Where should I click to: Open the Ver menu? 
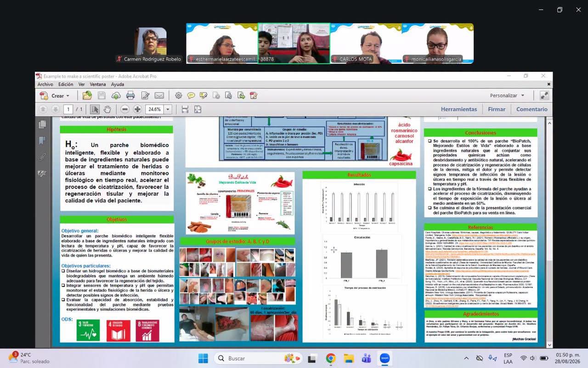coord(81,84)
